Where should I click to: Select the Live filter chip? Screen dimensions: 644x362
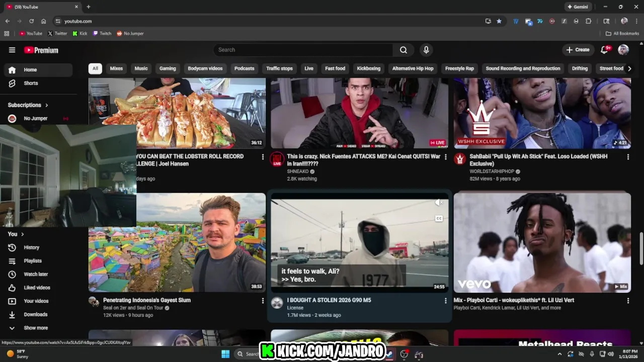309,68
